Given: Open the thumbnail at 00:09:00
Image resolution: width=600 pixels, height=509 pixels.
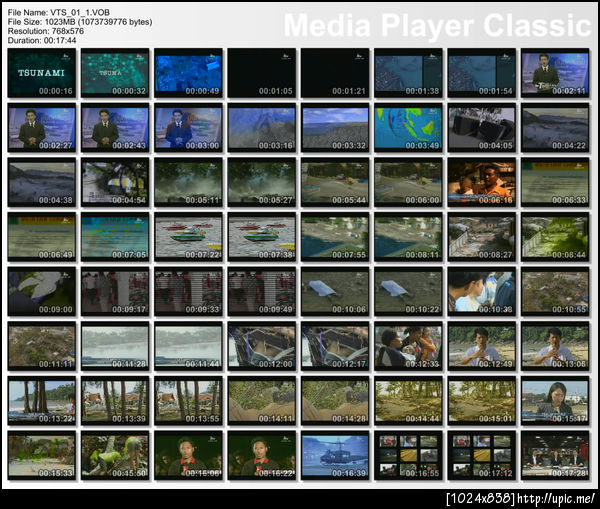Looking at the screenshot, I should click(42, 292).
